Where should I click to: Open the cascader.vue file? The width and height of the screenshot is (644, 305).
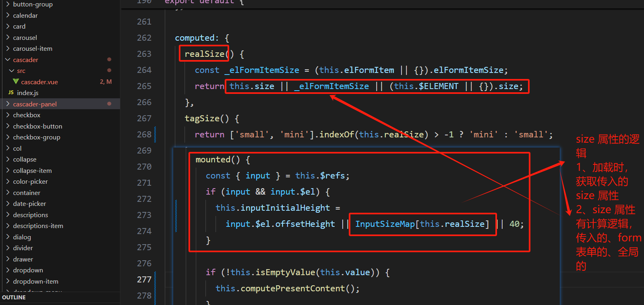[39, 82]
